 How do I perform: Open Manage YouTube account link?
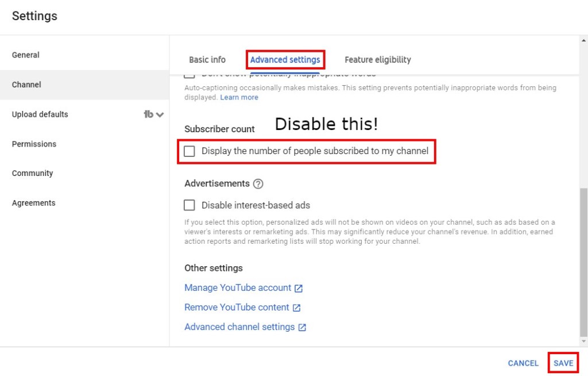coord(238,287)
